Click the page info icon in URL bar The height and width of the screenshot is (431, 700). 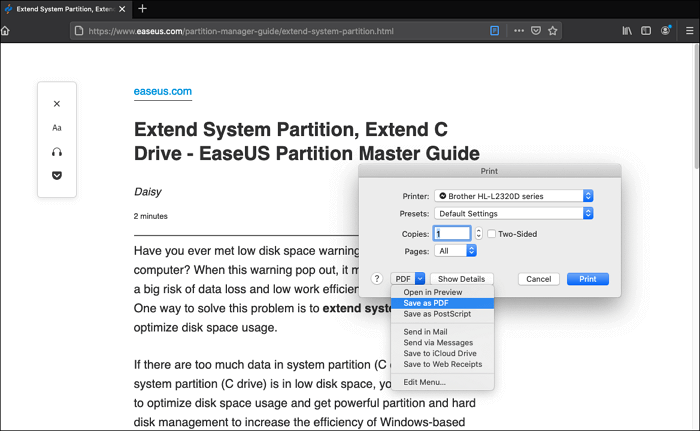(79, 31)
